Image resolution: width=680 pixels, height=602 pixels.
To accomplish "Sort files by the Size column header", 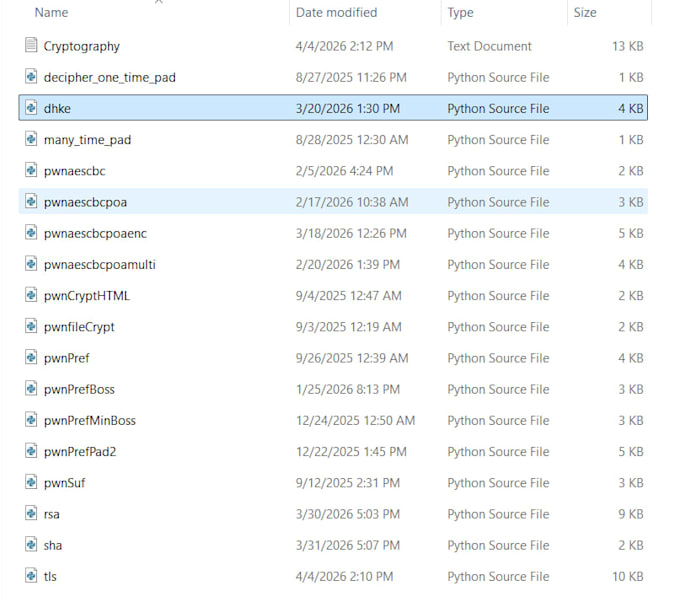I will [585, 13].
